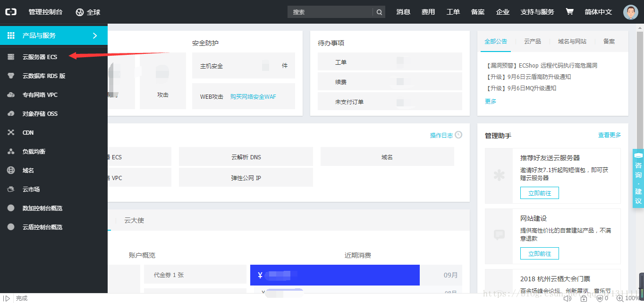Click 更多 under announcements

pyautogui.click(x=491, y=101)
